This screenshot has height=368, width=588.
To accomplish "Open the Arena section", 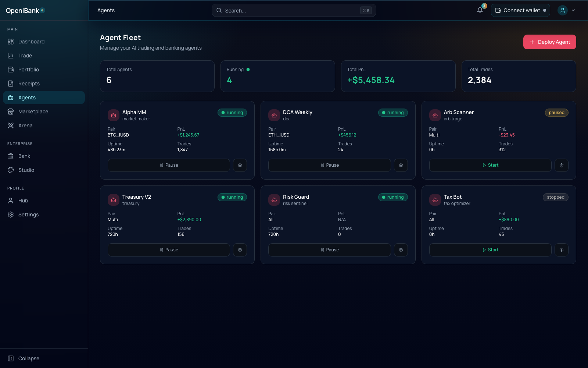I will tap(25, 125).
